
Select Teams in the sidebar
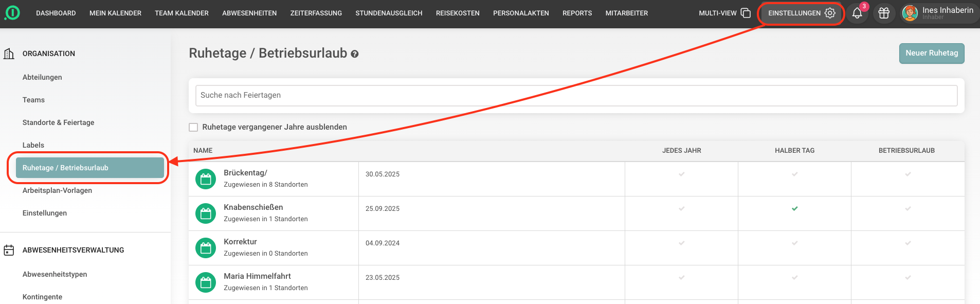click(33, 100)
